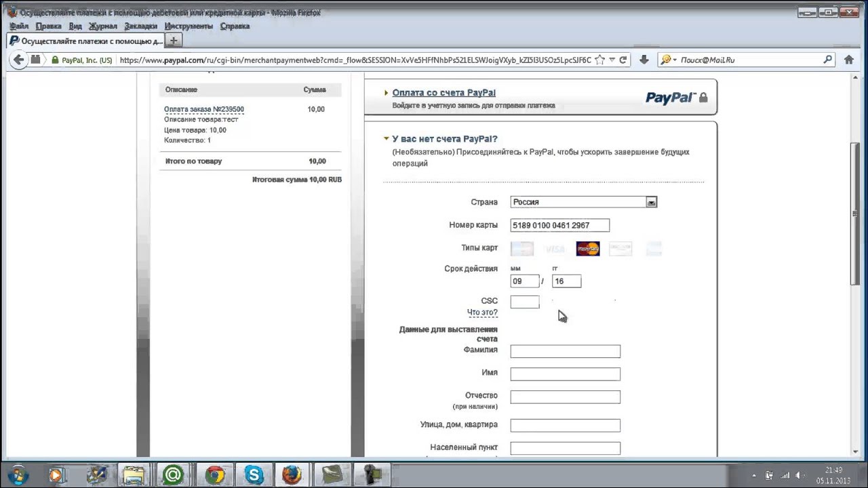Show hidden tray icons arrow
The width and height of the screenshot is (868, 488).
[755, 475]
